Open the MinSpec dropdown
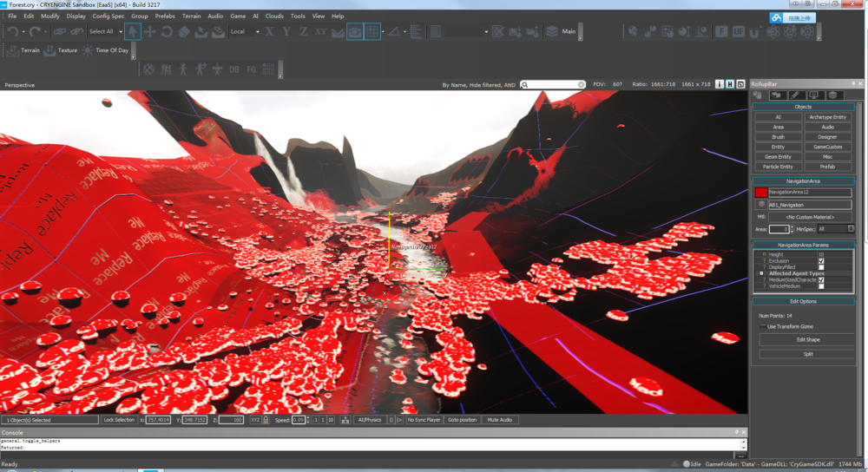Image resolution: width=868 pixels, height=472 pixels. (x=836, y=229)
